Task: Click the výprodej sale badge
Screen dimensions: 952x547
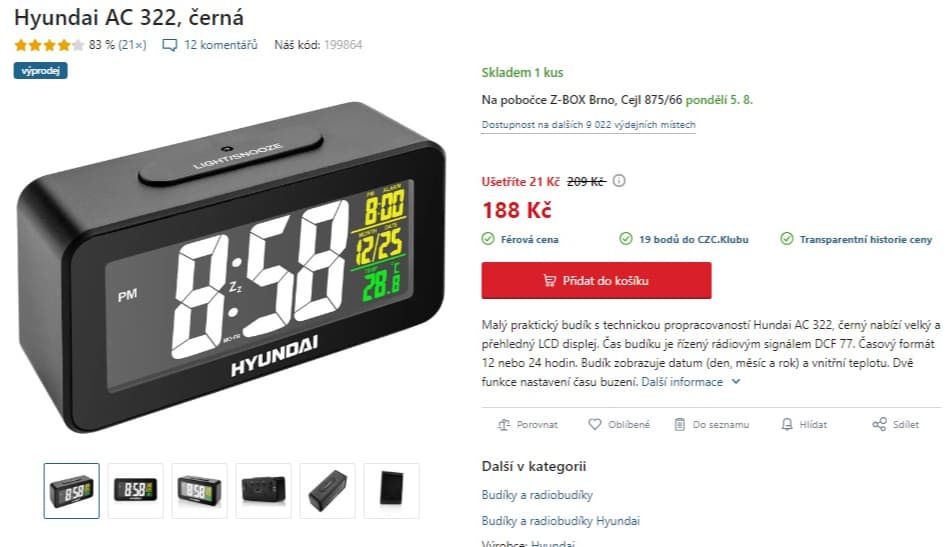Action: pos(41,70)
